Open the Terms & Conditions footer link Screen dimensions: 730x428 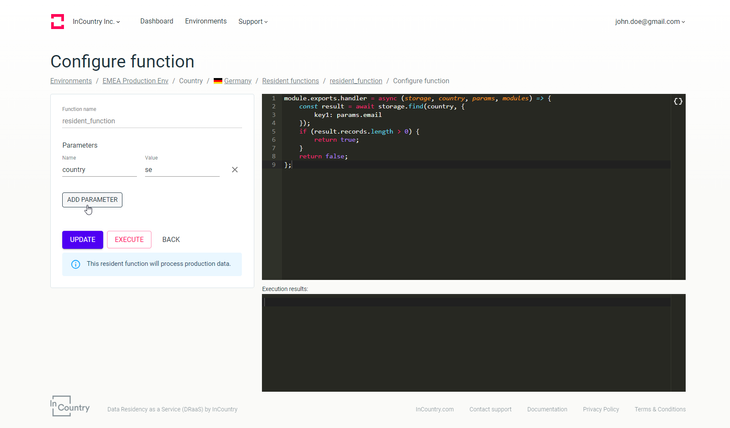point(660,409)
